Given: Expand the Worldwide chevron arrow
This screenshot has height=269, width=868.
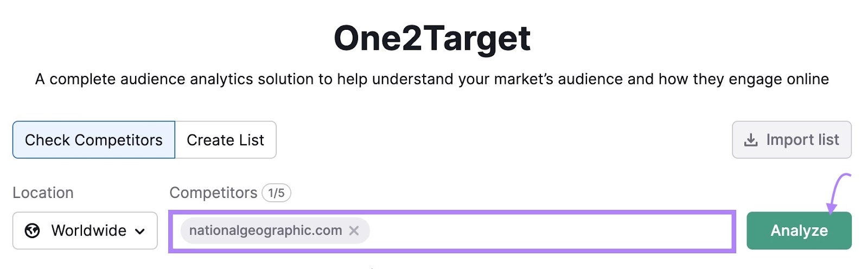Looking at the screenshot, I should [140, 232].
